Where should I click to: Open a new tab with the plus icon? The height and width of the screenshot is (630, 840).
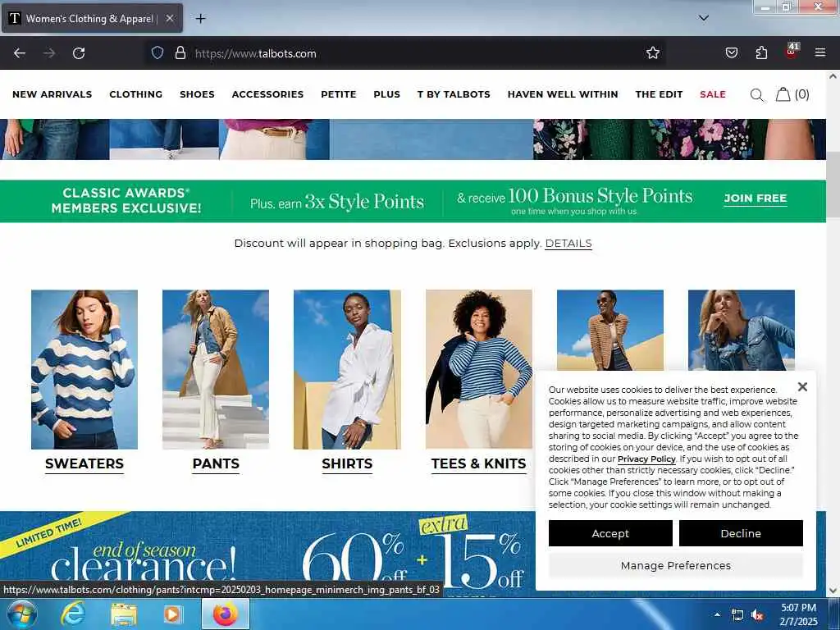(x=200, y=19)
